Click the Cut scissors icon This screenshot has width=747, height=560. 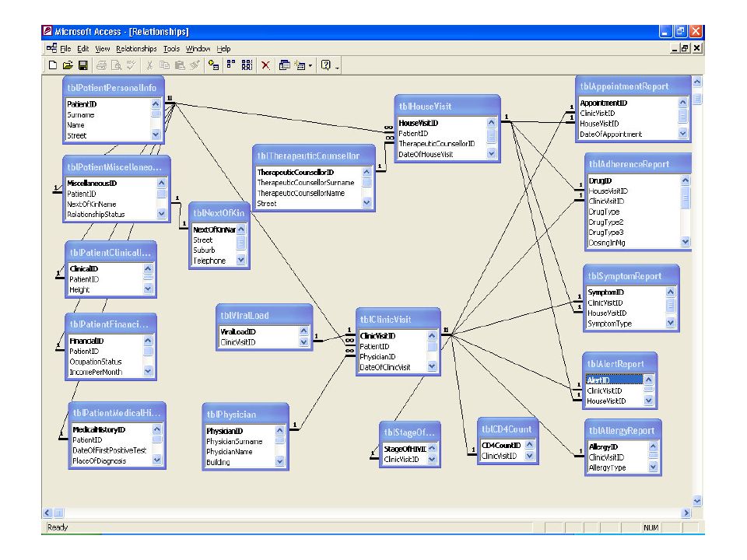(x=149, y=65)
